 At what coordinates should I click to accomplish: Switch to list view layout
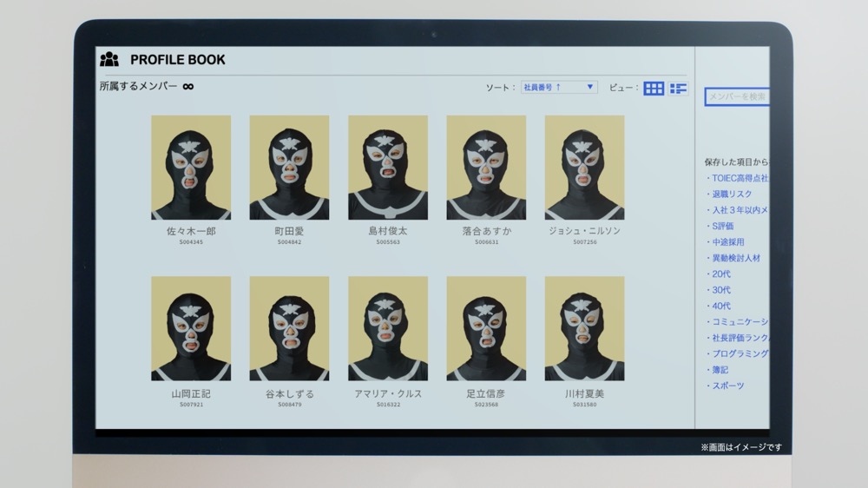(x=678, y=88)
